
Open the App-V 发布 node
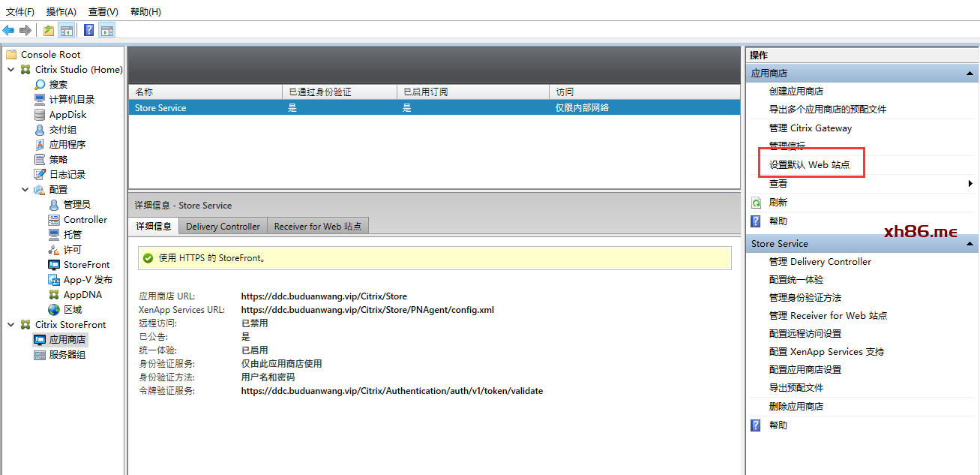(80, 279)
